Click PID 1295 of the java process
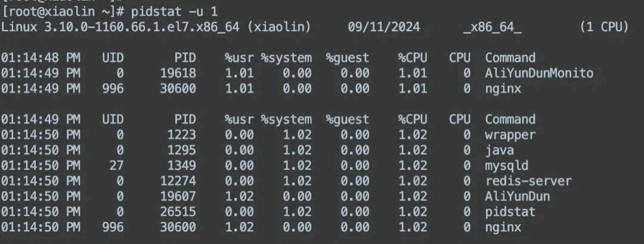The image size is (644, 244). point(181,150)
